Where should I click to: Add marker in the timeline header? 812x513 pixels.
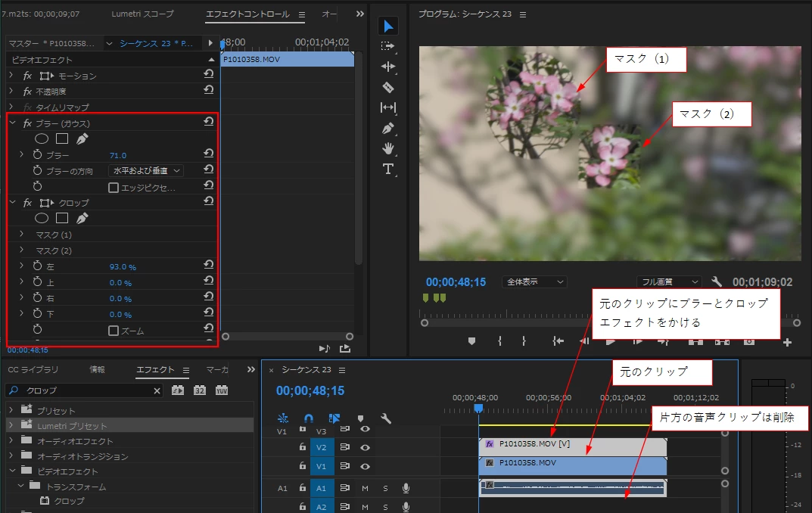pos(361,418)
